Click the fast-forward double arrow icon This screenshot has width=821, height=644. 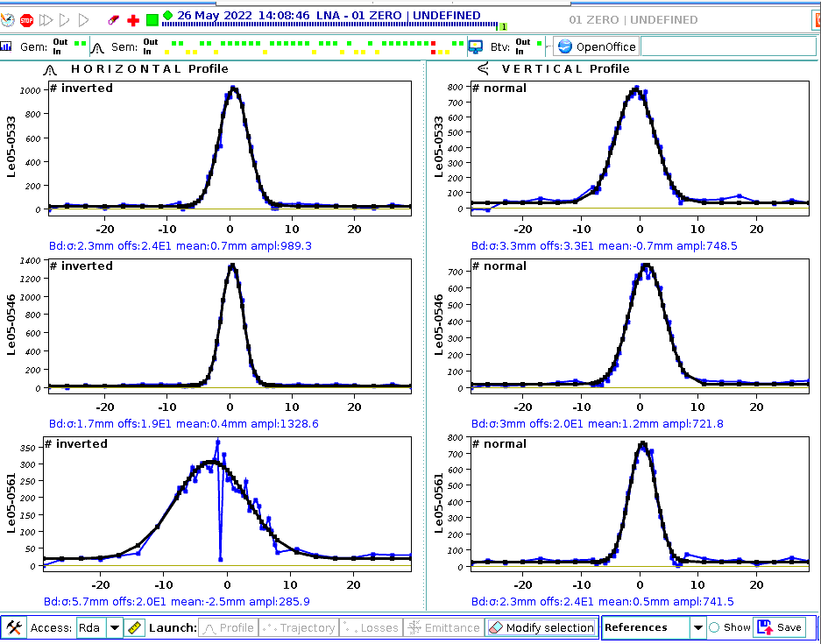click(x=46, y=20)
